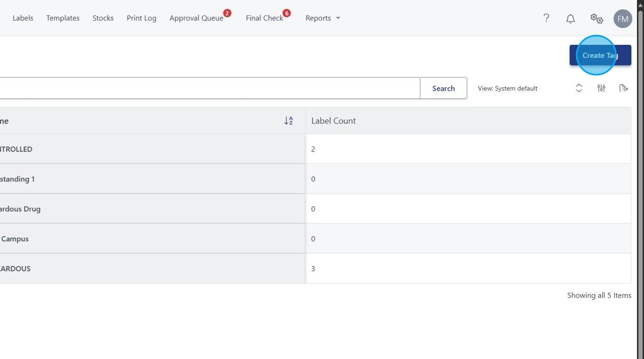Open the Print Log page
The height and width of the screenshot is (359, 644).
tap(141, 18)
